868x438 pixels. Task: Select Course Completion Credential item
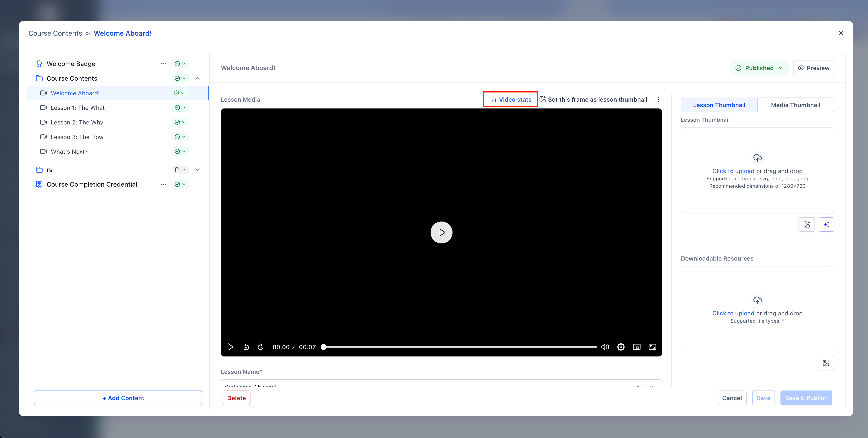tap(92, 185)
